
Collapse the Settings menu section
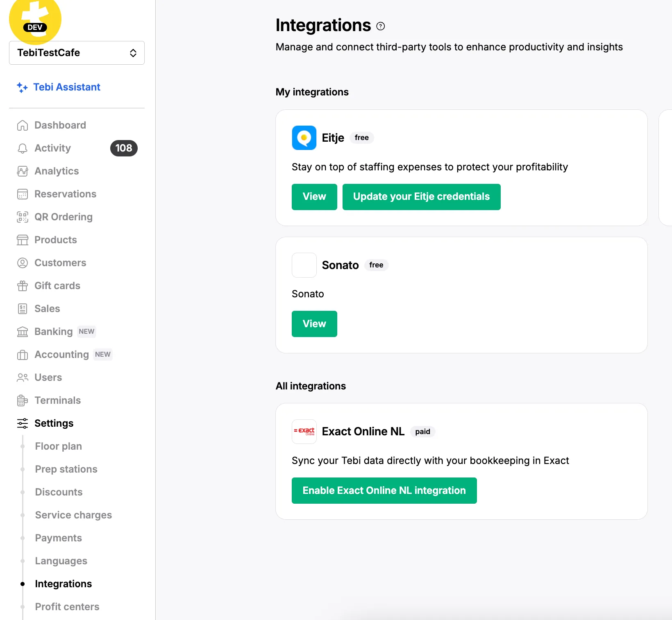click(x=54, y=423)
